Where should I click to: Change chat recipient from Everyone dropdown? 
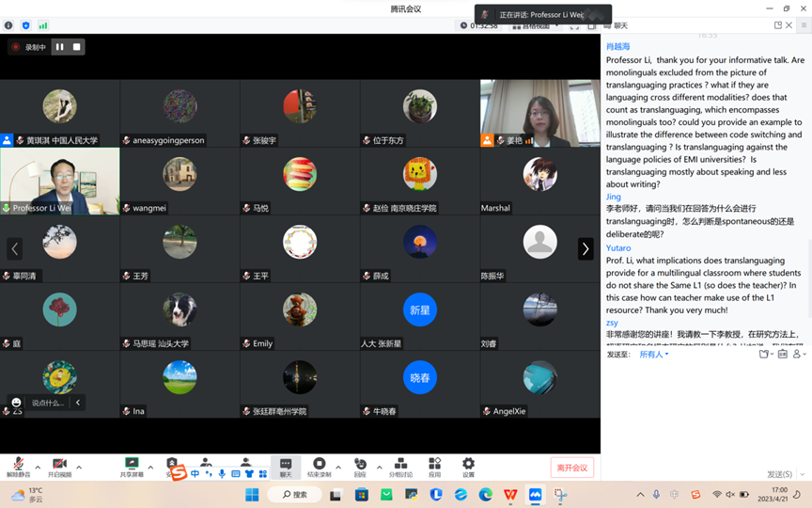(x=654, y=354)
